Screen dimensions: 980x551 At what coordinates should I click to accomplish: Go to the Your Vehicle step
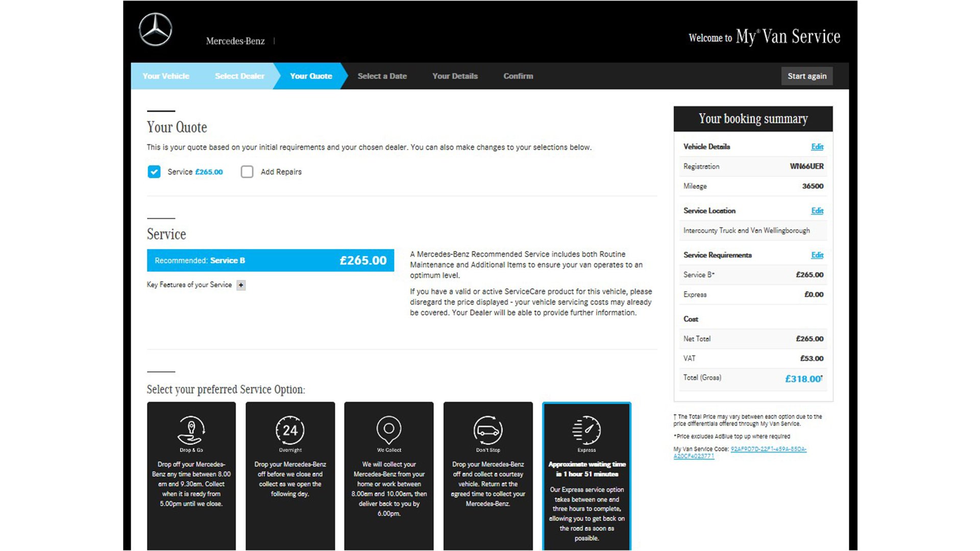coord(166,76)
